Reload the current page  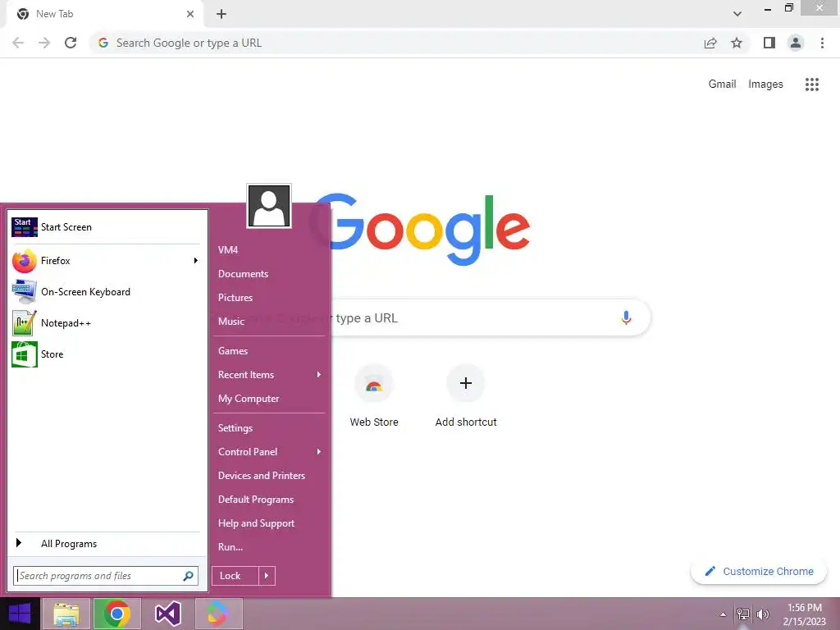point(71,43)
